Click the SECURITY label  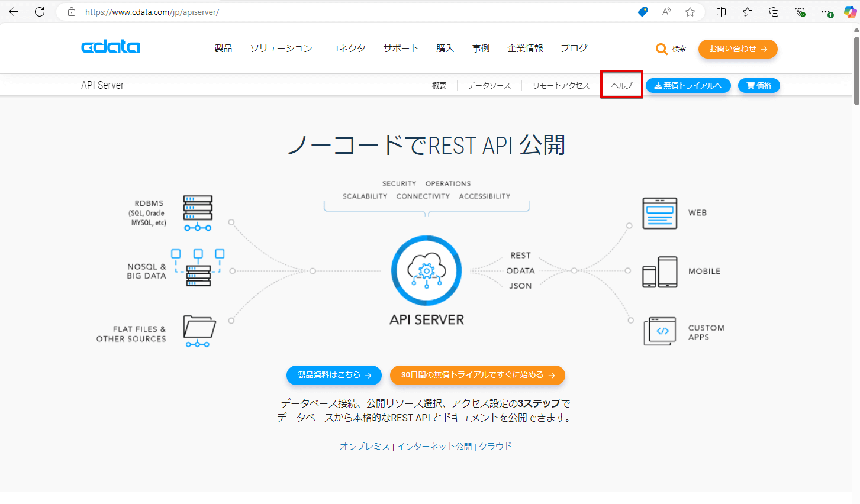point(399,184)
